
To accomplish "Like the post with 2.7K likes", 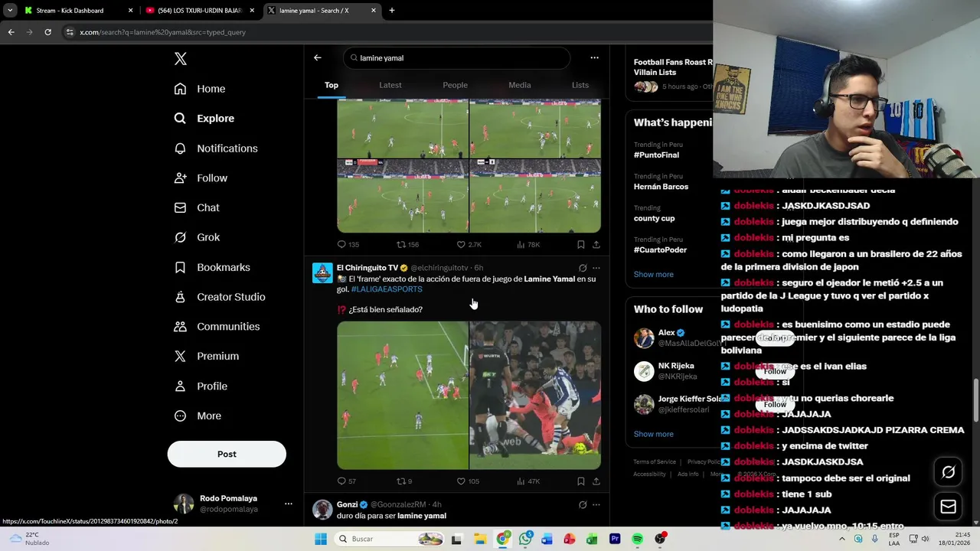I will coord(469,244).
